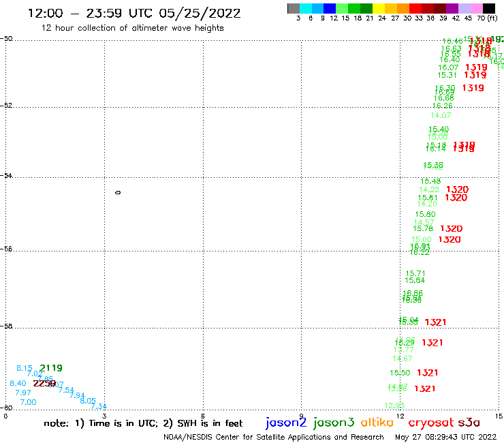The width and height of the screenshot is (504, 443).
Task: Select the yellow swatch in the legend
Action: point(379,8)
